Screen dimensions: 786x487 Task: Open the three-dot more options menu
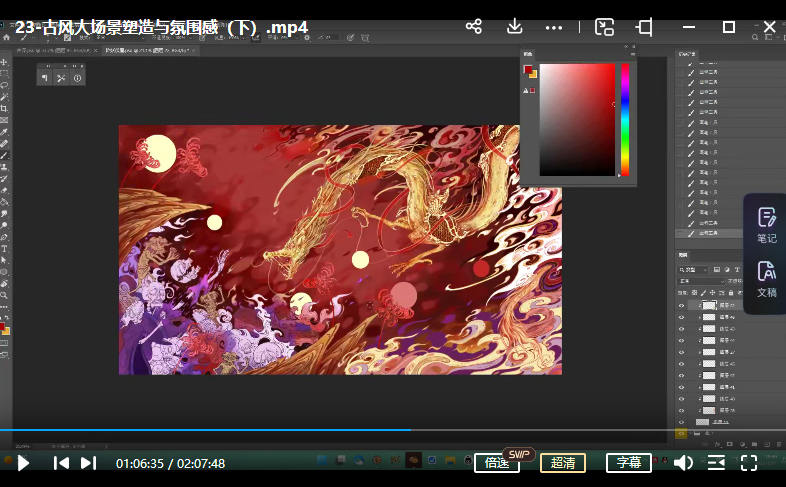coord(554,27)
